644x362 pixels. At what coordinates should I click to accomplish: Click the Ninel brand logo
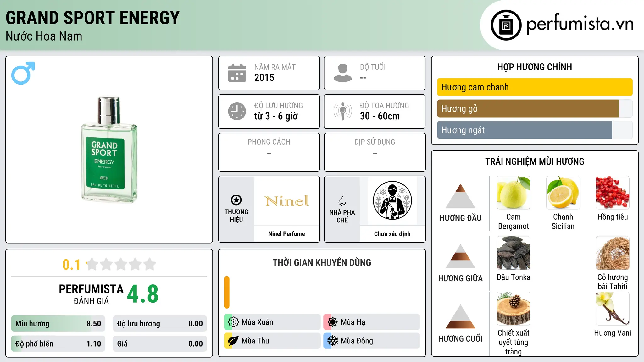(286, 201)
